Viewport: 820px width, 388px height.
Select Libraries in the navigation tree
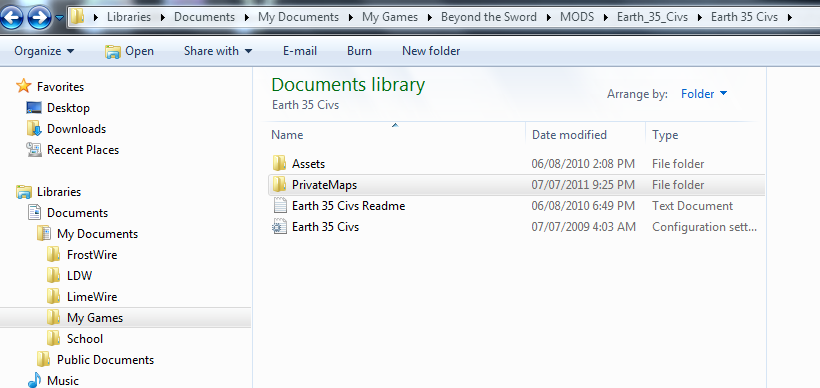(59, 192)
